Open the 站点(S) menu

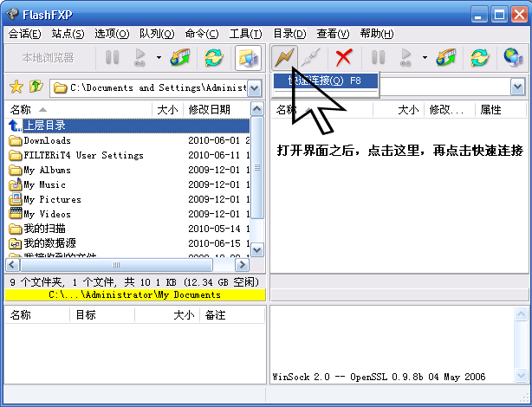tap(68, 34)
